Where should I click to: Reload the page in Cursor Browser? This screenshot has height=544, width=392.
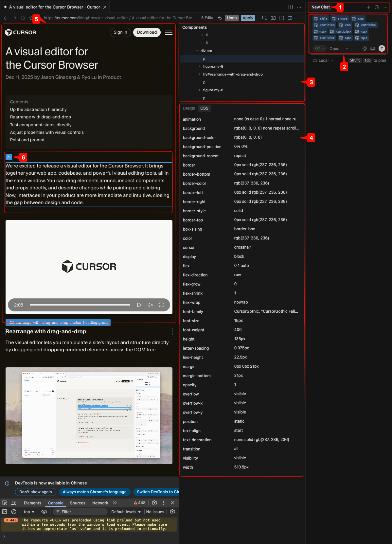pos(23,18)
